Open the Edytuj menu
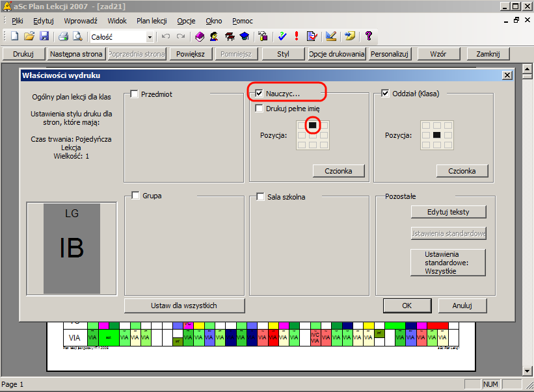 [x=44, y=21]
